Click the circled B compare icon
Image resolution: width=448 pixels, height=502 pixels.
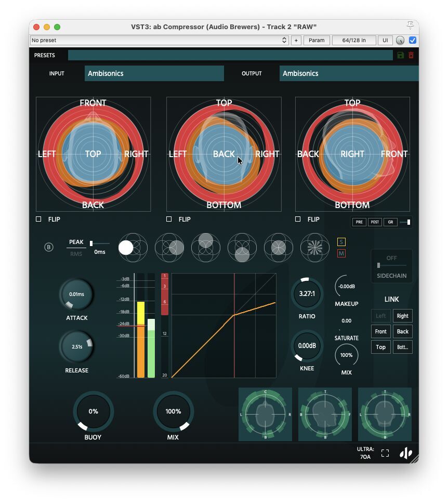(x=49, y=247)
